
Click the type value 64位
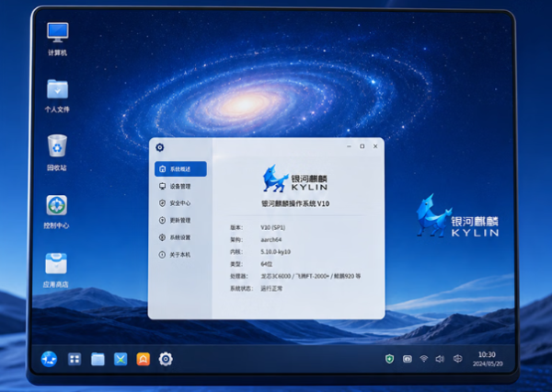[267, 264]
